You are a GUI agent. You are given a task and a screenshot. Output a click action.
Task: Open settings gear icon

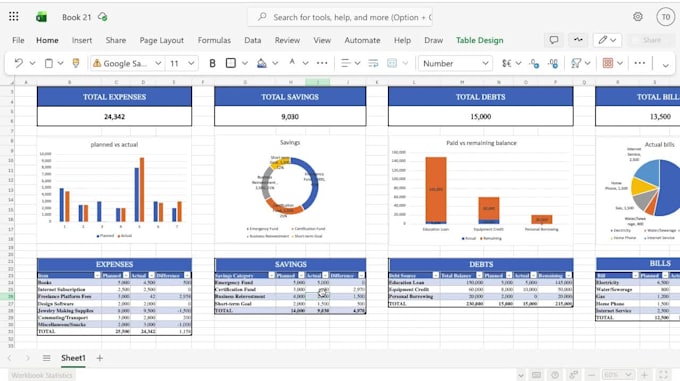pyautogui.click(x=638, y=16)
